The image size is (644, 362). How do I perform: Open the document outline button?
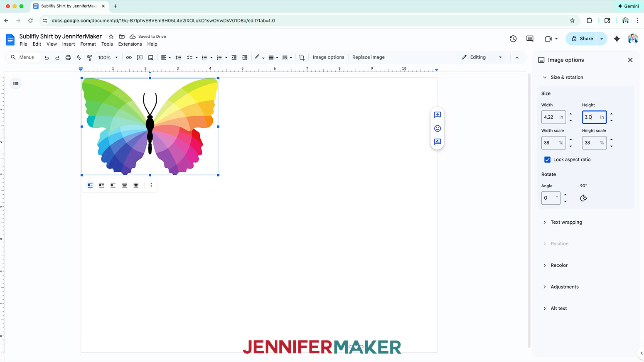(x=16, y=83)
